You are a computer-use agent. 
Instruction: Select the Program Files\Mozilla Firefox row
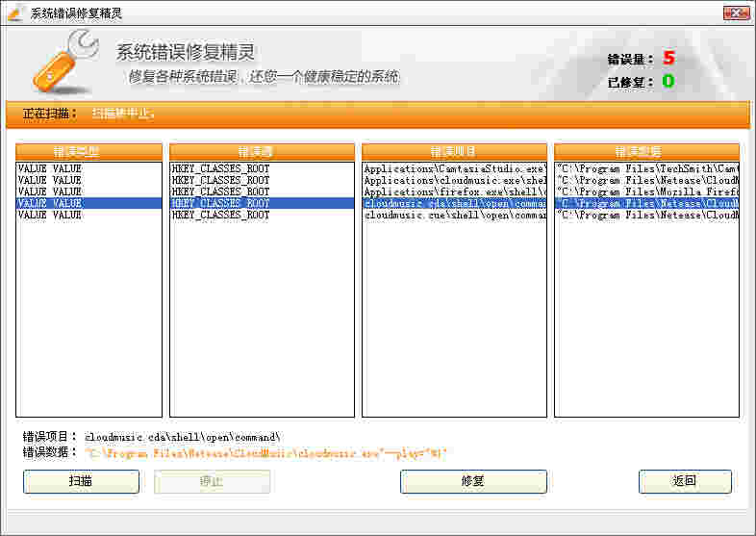pyautogui.click(x=646, y=192)
